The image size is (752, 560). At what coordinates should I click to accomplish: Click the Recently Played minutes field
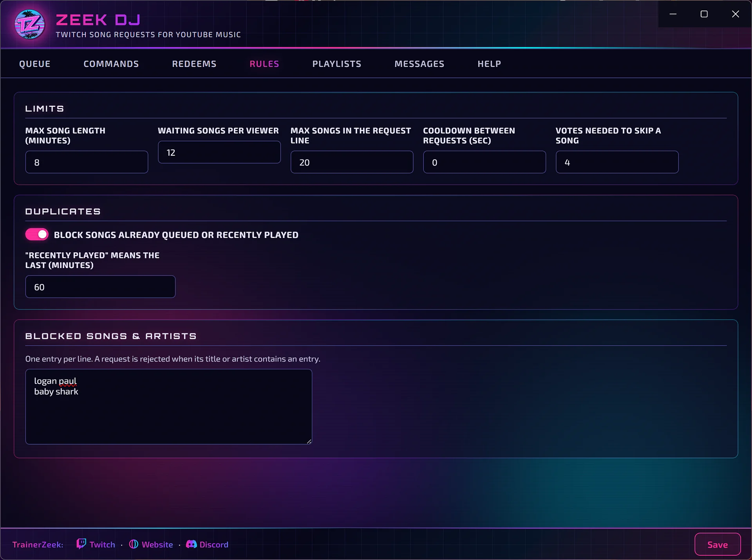100,287
